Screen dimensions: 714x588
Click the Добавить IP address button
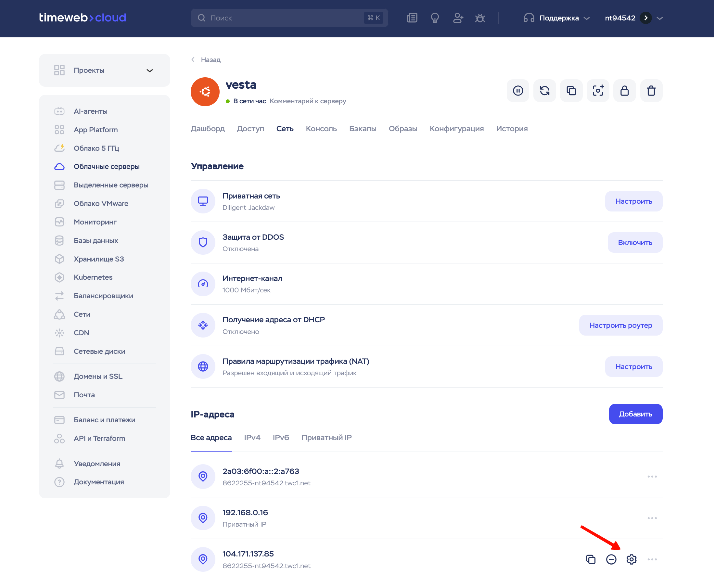click(635, 414)
